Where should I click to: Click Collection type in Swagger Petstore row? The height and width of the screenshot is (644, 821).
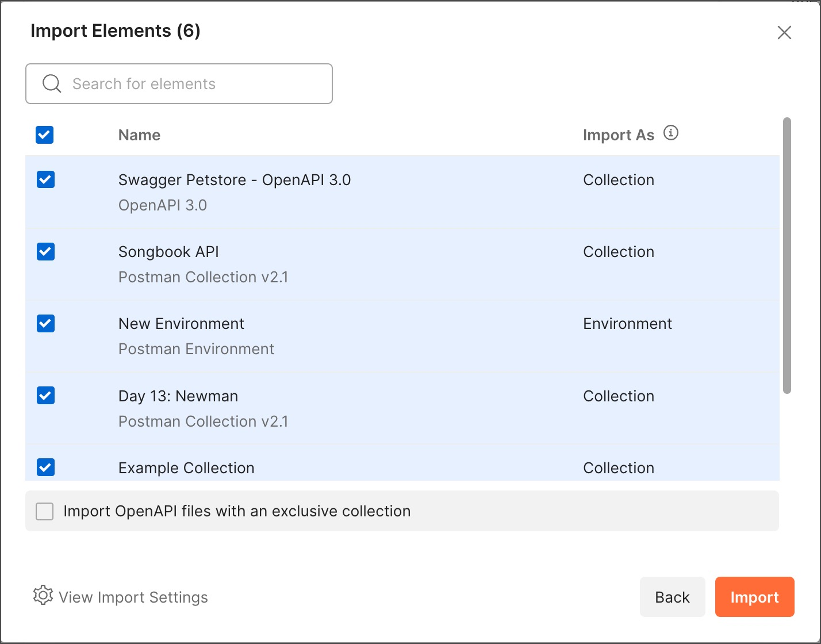[619, 180]
